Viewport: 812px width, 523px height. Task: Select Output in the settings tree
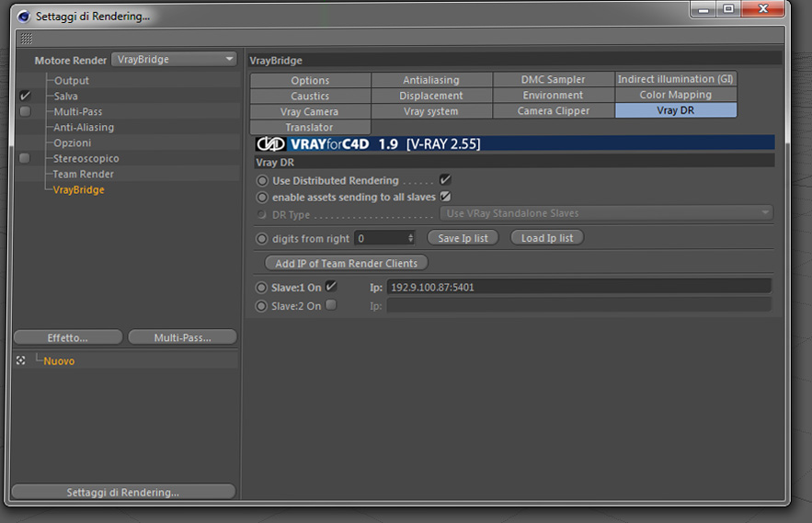pos(72,81)
